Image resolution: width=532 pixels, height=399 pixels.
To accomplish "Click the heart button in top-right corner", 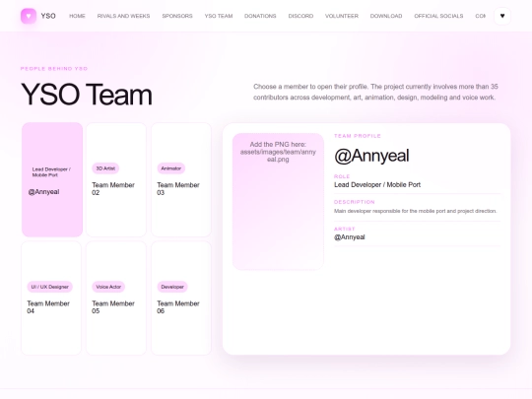I will 502,16.
